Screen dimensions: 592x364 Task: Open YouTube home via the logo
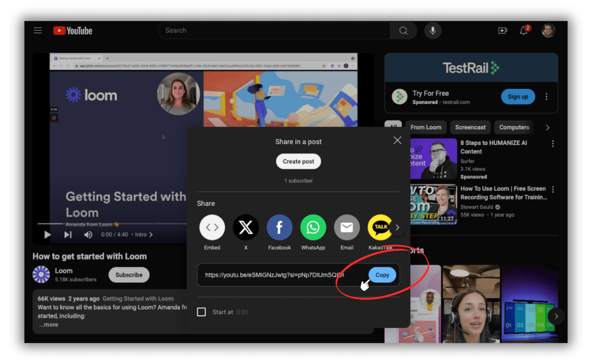coord(72,30)
